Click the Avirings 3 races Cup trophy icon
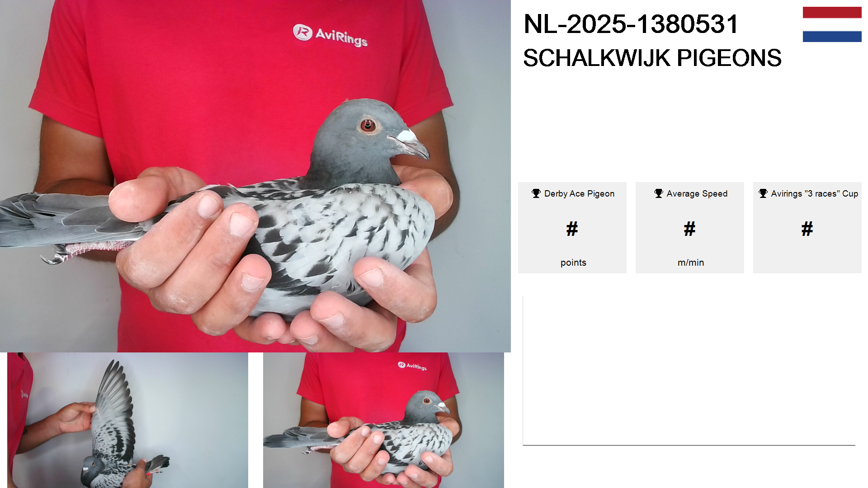868x488 pixels. click(763, 193)
